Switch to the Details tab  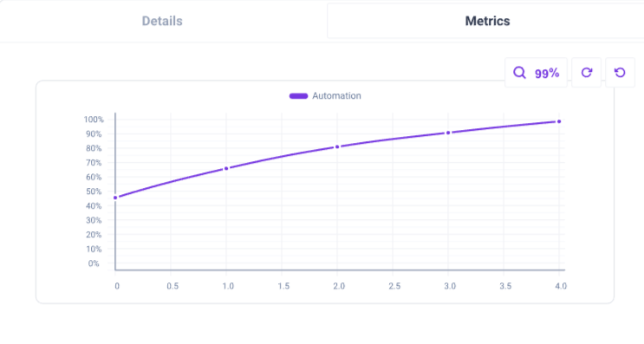tap(162, 21)
